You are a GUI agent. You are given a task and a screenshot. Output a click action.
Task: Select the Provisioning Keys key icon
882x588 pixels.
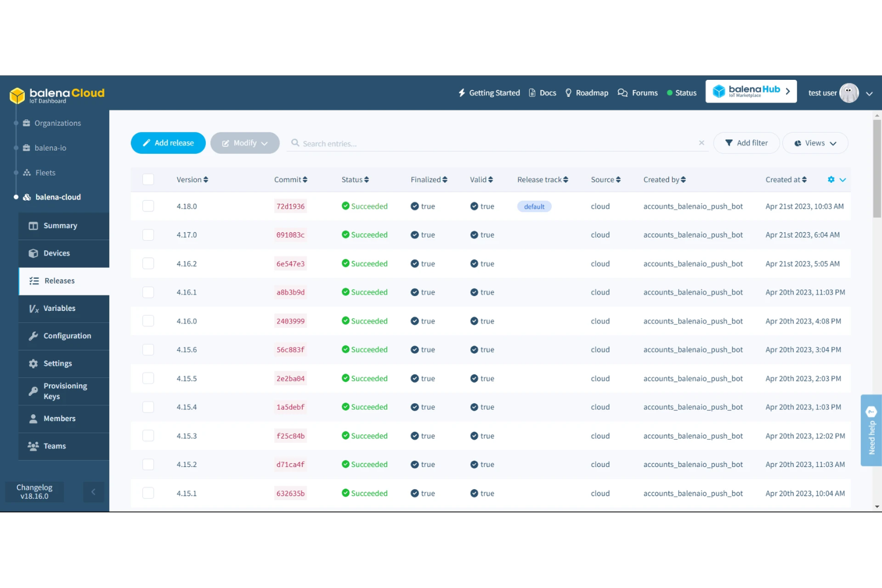(x=35, y=391)
